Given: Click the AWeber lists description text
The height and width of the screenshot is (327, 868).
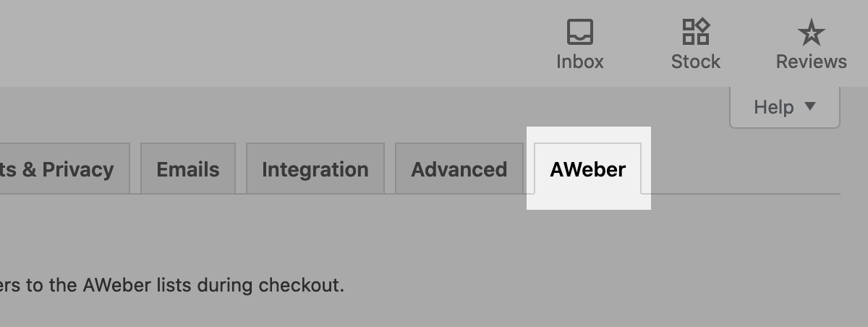Looking at the screenshot, I should click(x=174, y=285).
